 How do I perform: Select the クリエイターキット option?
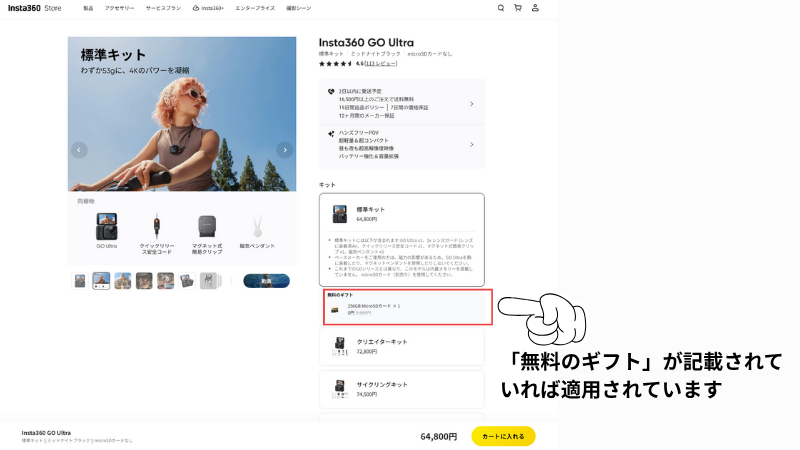[400, 348]
